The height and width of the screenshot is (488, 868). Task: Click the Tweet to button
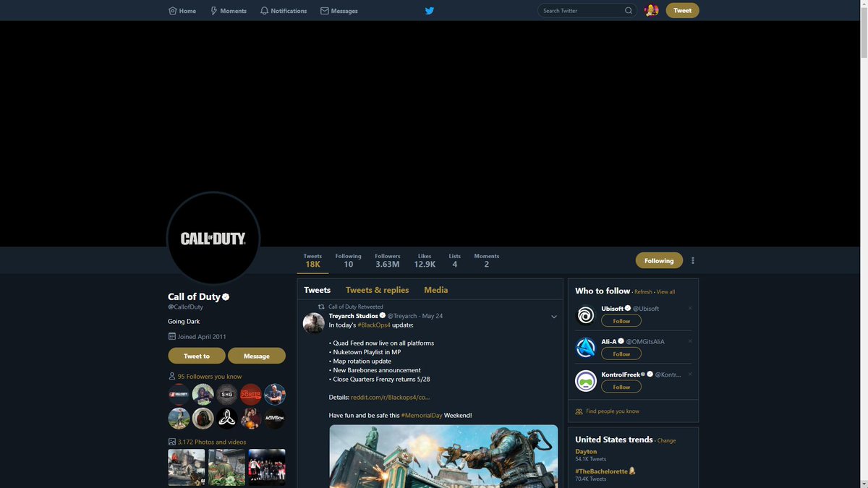[x=197, y=356]
